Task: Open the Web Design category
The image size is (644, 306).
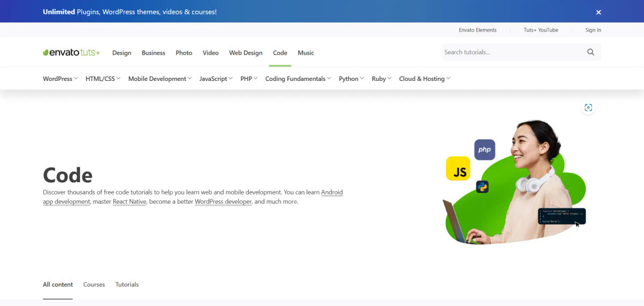Action: pos(246,53)
